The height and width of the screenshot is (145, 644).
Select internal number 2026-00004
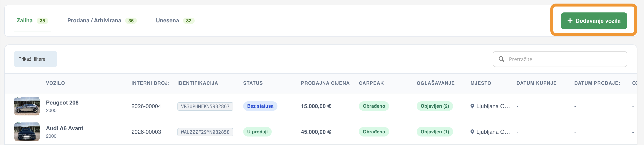pyautogui.click(x=146, y=106)
